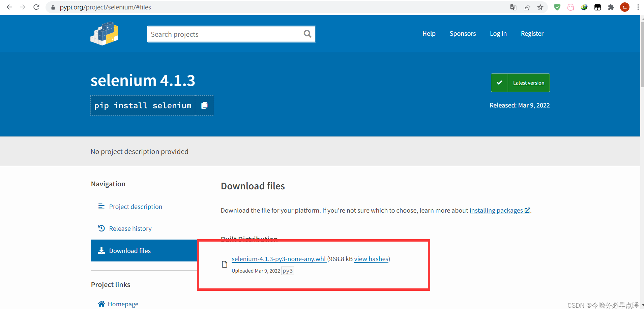Viewport: 644px width, 312px height.
Task: Click the browser address bar URL
Action: point(105,7)
